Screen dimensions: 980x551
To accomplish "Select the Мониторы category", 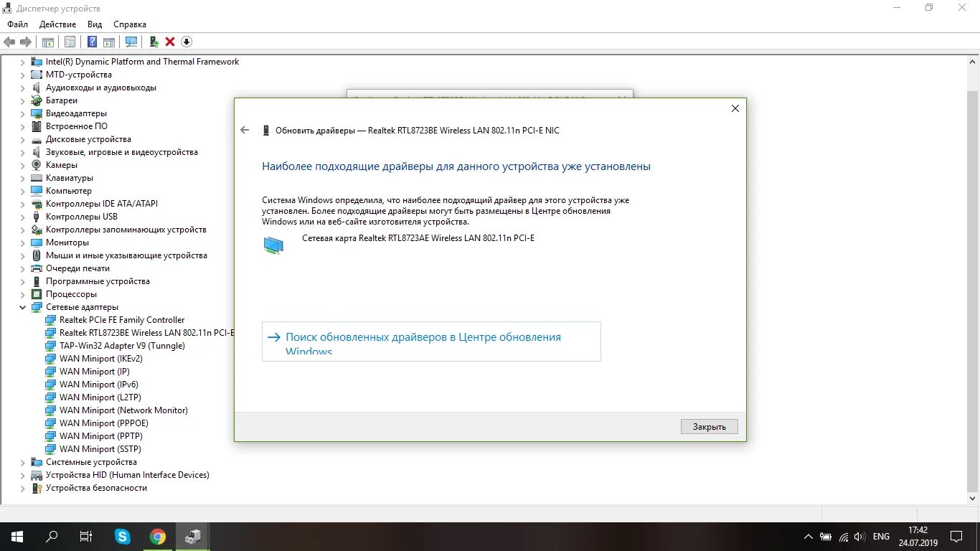I will coord(67,242).
